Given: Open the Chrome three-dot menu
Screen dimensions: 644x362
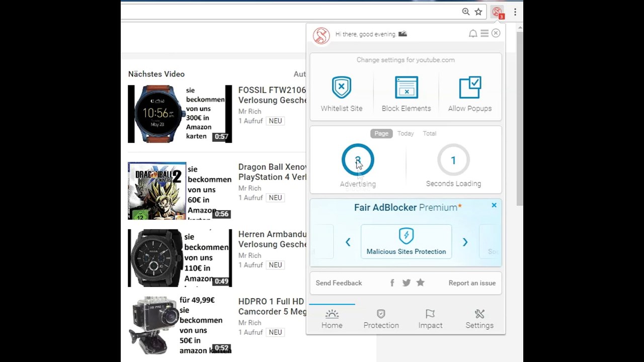Looking at the screenshot, I should pyautogui.click(x=515, y=12).
